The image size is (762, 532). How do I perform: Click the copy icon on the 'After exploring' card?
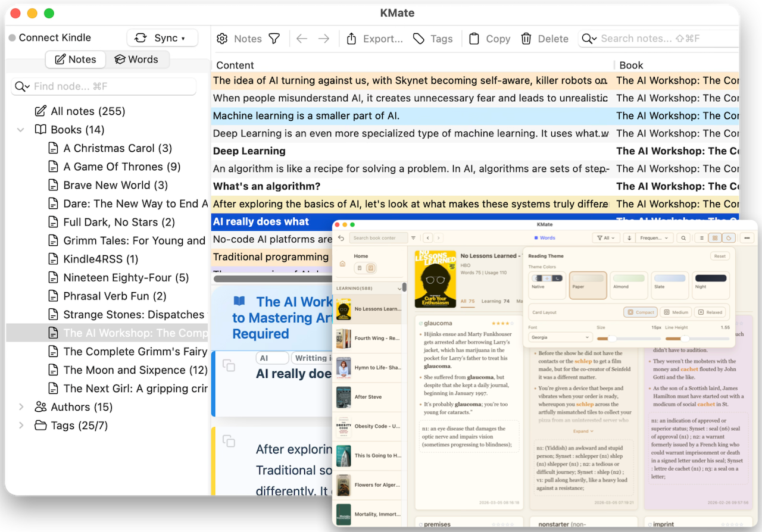point(229,441)
